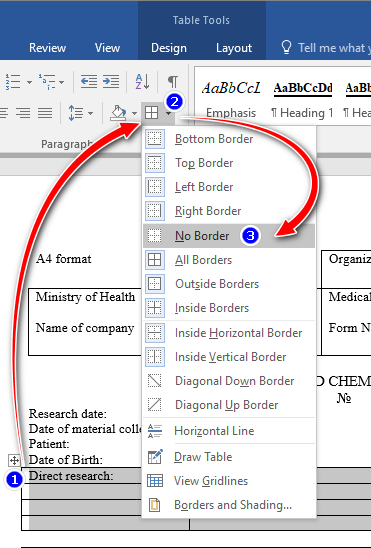Click line spacing icon
371x548 pixels.
[x=75, y=113]
